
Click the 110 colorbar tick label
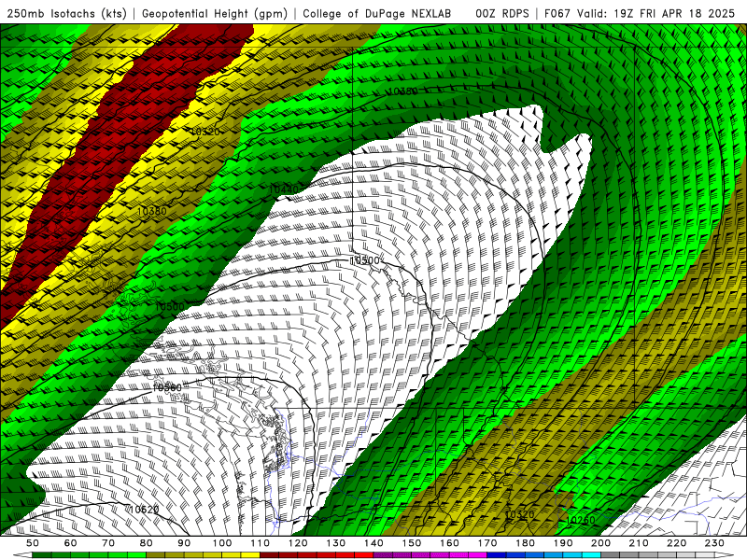261,543
